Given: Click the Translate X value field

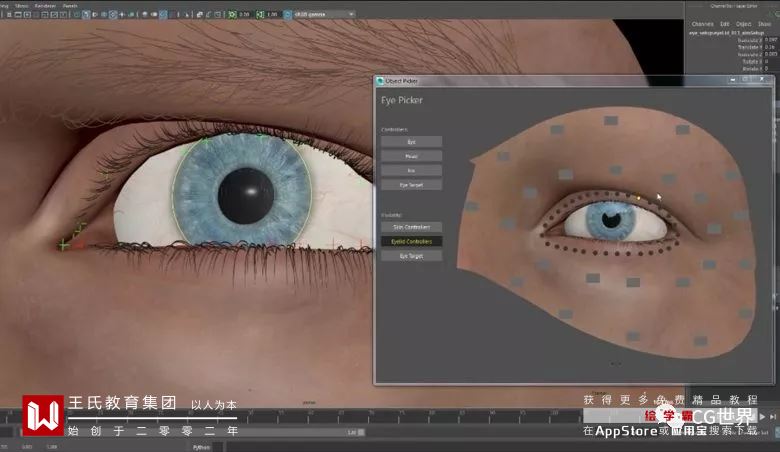Looking at the screenshot, I should click(771, 40).
